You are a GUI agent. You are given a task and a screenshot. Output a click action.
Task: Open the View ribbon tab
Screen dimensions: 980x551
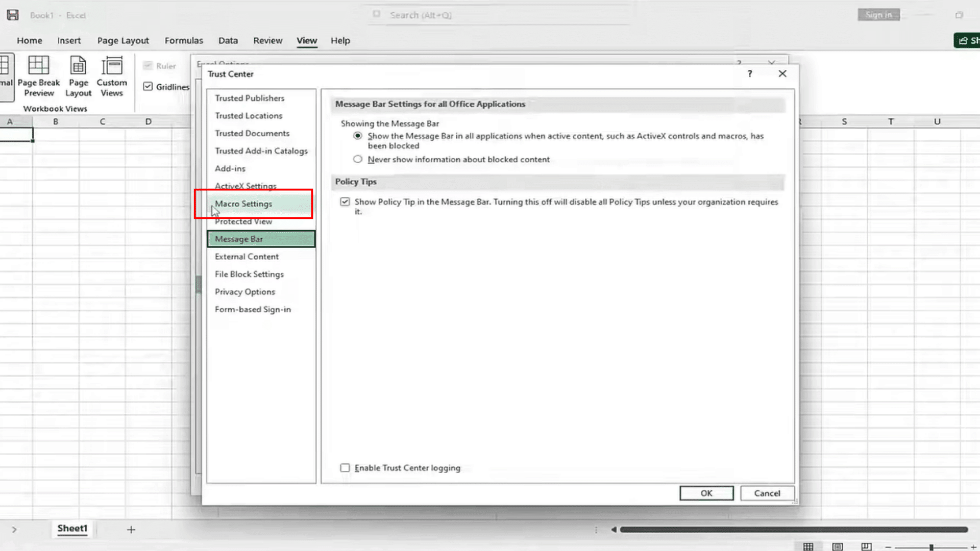tap(307, 40)
